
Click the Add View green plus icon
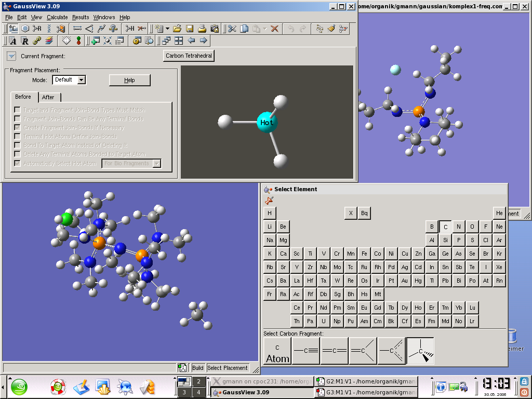tap(96, 41)
